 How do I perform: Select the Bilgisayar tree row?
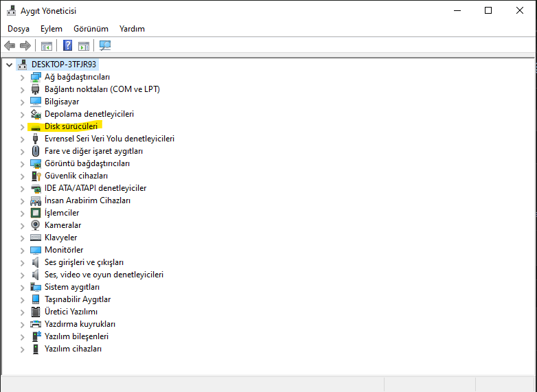point(62,102)
